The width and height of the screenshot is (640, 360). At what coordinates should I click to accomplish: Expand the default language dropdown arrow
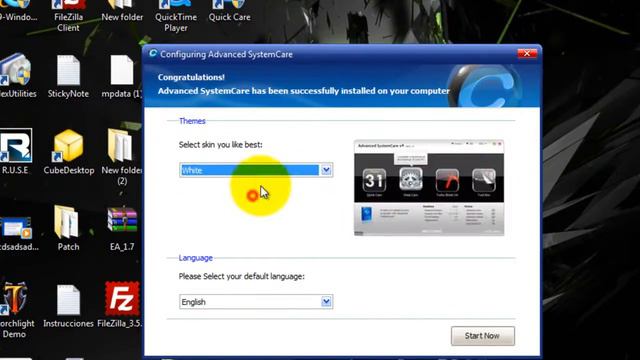[x=326, y=302]
